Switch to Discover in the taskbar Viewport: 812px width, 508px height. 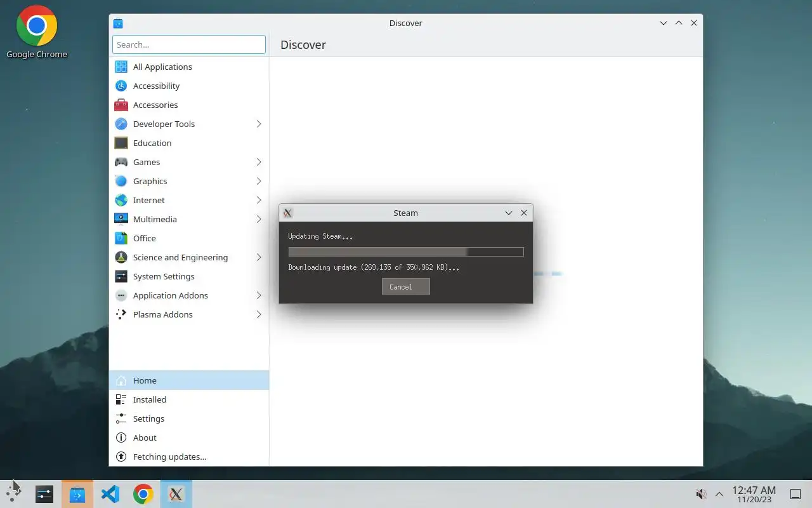pos(77,494)
